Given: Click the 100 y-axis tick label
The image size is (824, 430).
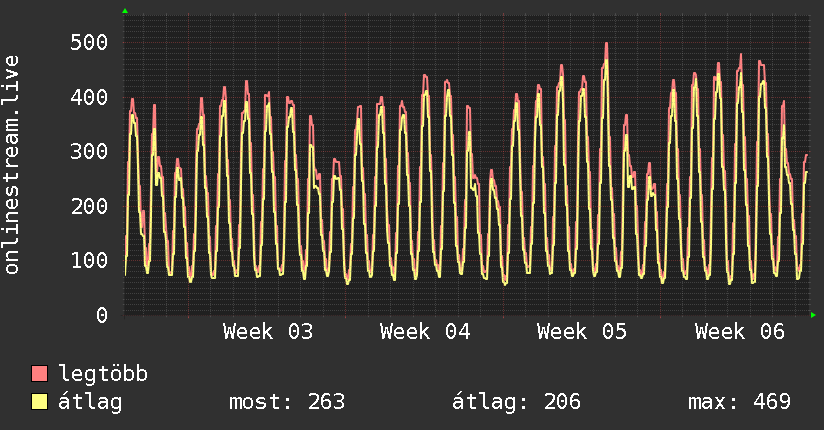Looking at the screenshot, I should tap(89, 260).
